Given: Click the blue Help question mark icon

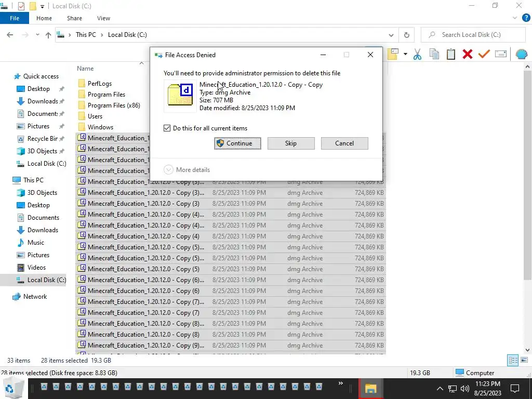Looking at the screenshot, I should (526, 18).
